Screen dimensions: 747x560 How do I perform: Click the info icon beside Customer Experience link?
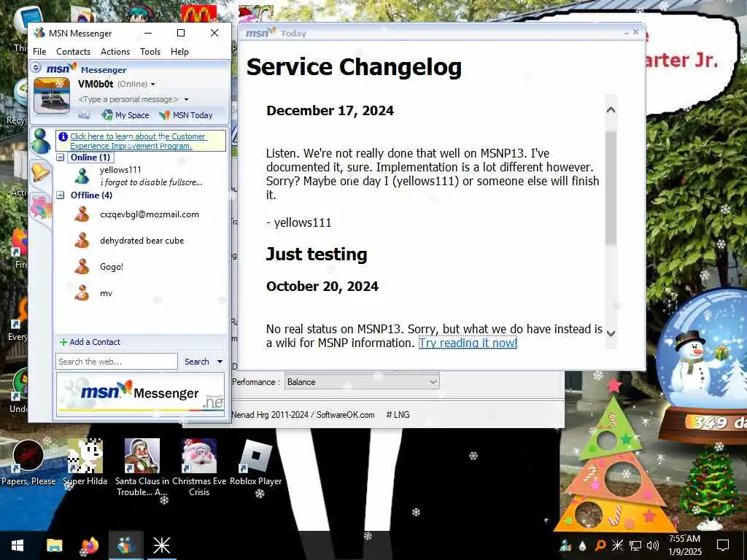click(x=63, y=136)
